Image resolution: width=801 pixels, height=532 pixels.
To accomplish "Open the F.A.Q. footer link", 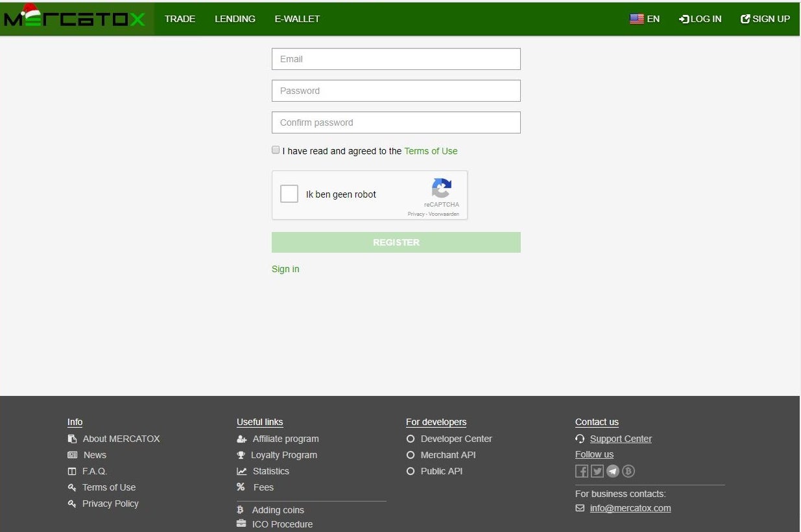I will (x=95, y=471).
